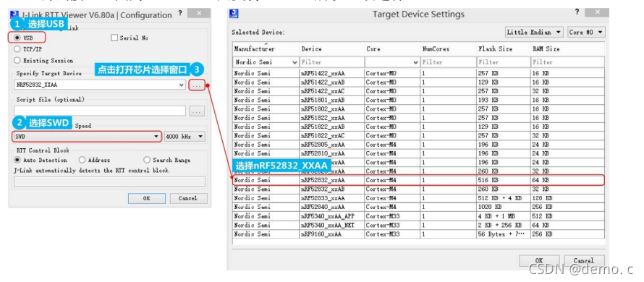Image resolution: width=644 pixels, height=282 pixels.
Task: Click the Device filter field
Action: pyautogui.click(x=331, y=62)
